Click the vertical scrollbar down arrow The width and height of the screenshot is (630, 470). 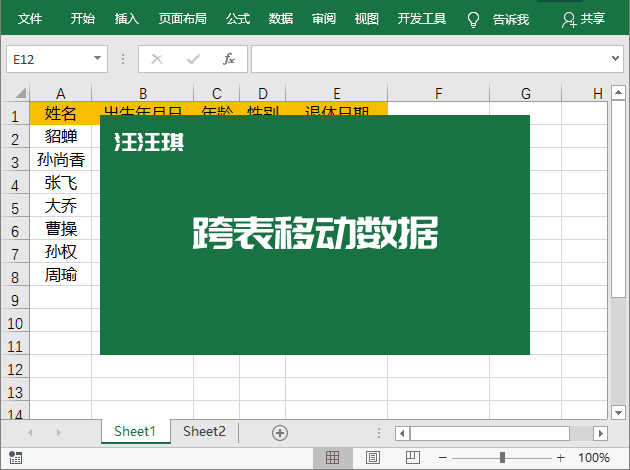(618, 412)
